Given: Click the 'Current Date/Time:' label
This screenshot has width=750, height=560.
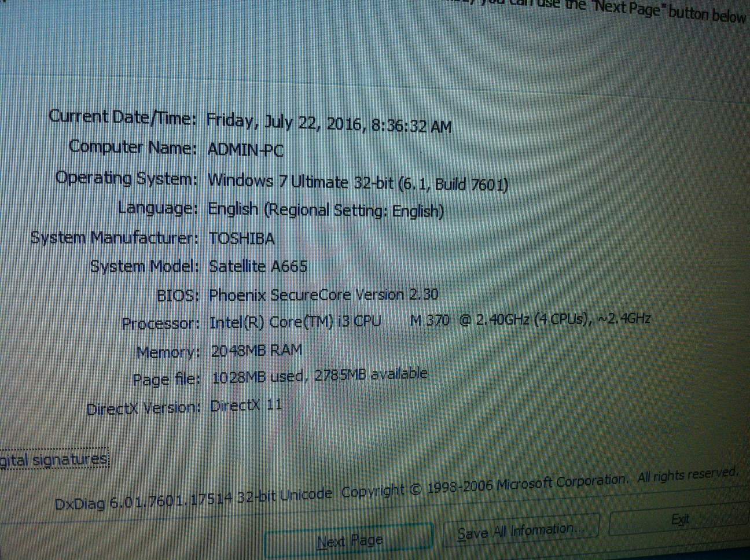Looking at the screenshot, I should (123, 117).
